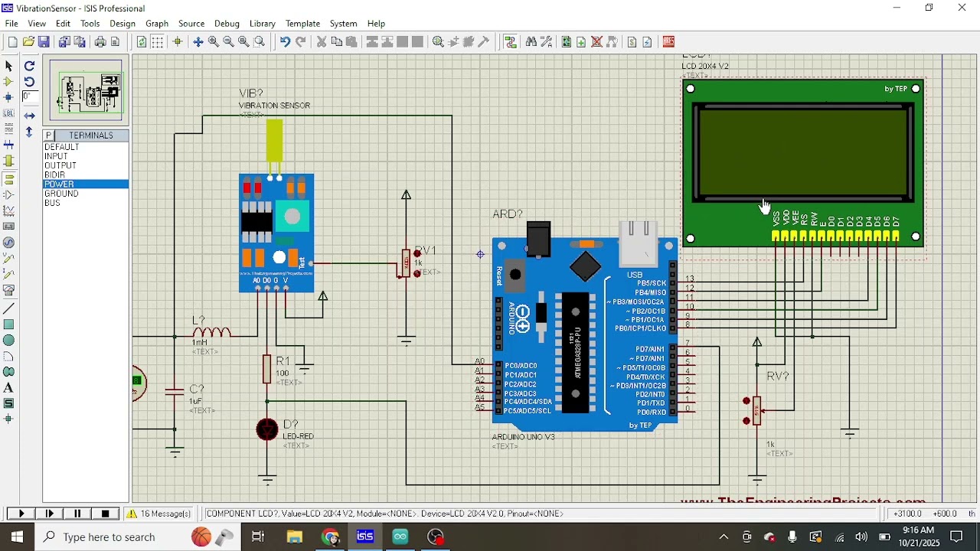
Task: Toggle the false origin marker
Action: pyautogui.click(x=178, y=42)
